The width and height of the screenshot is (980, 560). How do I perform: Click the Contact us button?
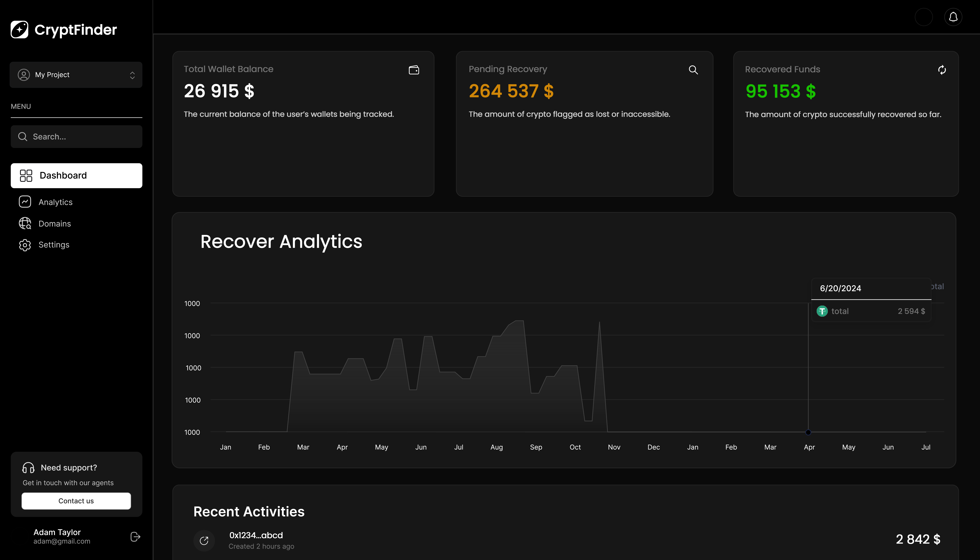pos(76,501)
